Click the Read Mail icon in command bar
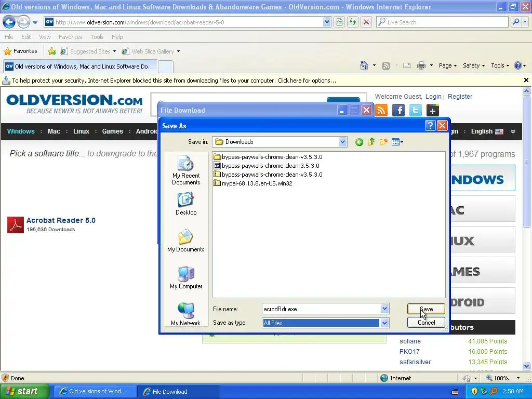 tap(407, 65)
